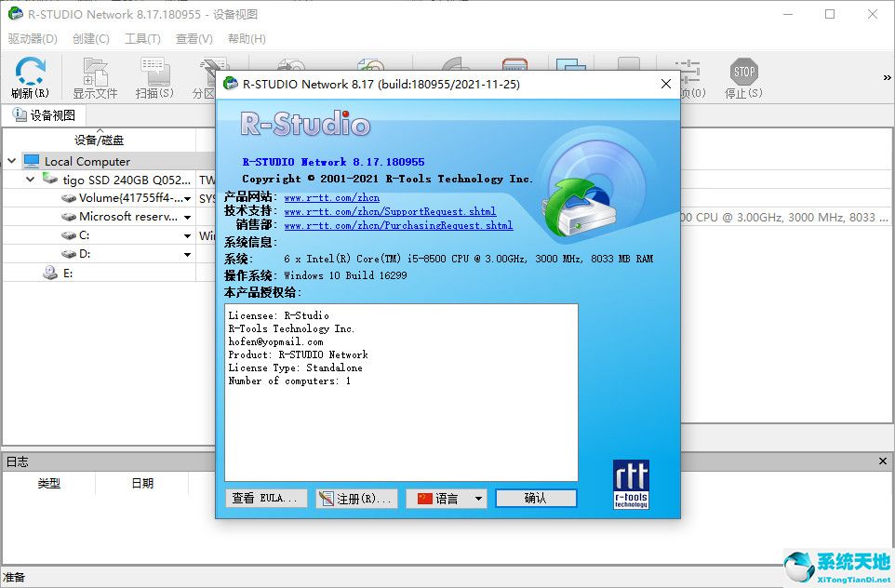The height and width of the screenshot is (588, 895).
Task: Click the 确认 confirm button
Action: click(x=536, y=498)
